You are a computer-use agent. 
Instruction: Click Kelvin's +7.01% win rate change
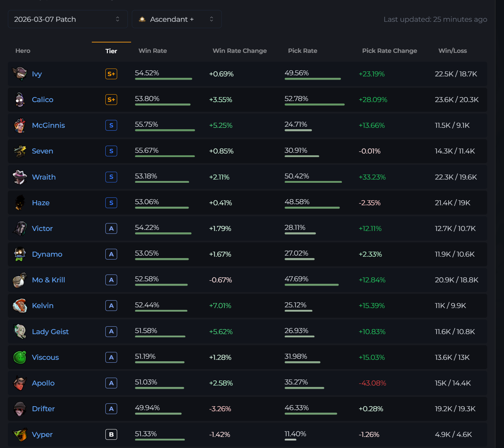[220, 306]
